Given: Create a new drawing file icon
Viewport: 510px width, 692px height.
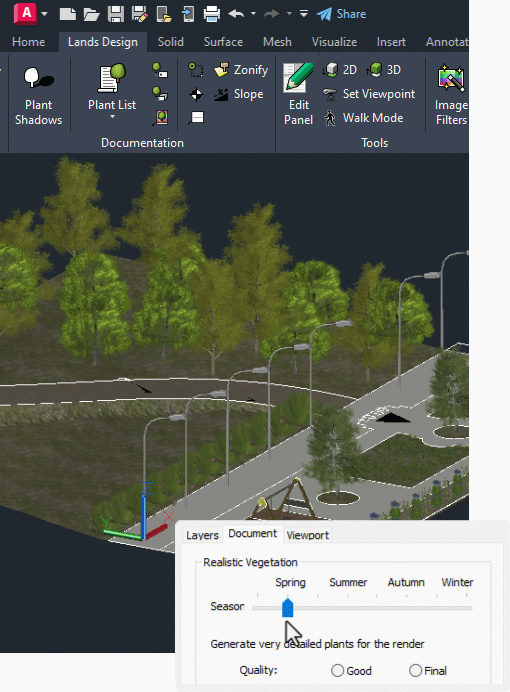Looking at the screenshot, I should click(x=68, y=14).
